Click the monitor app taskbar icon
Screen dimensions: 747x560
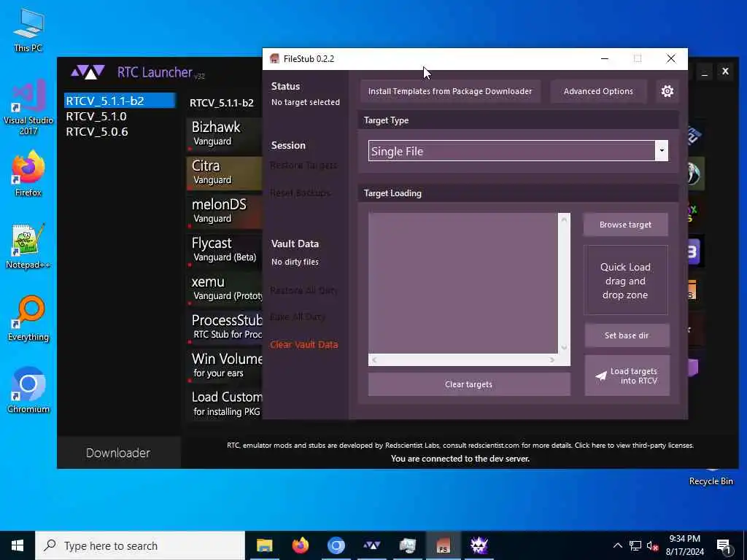click(407, 545)
